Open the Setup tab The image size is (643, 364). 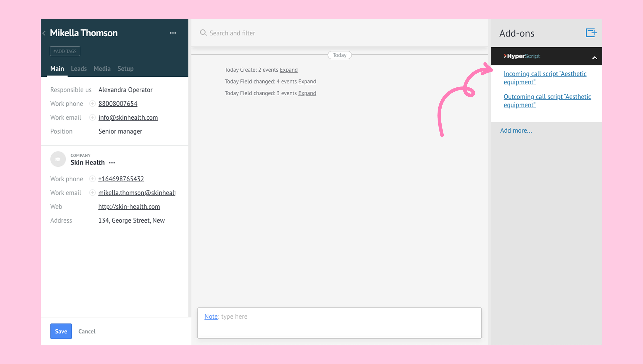click(x=125, y=69)
